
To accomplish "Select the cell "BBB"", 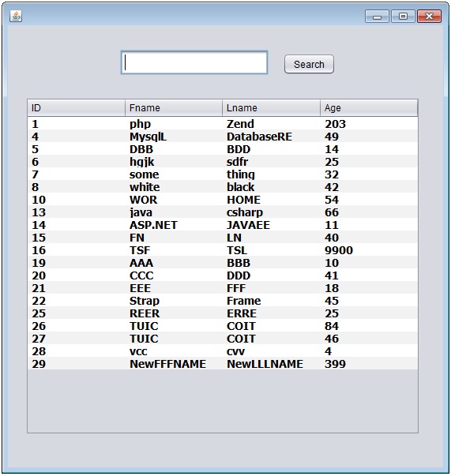I will pyautogui.click(x=271, y=263).
